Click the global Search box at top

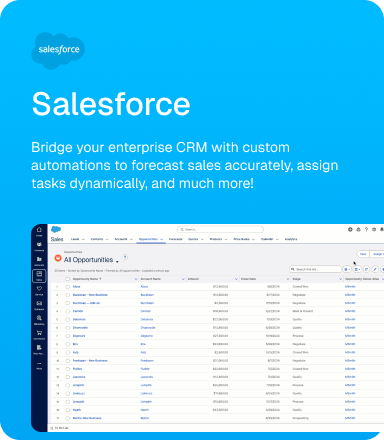click(x=220, y=229)
